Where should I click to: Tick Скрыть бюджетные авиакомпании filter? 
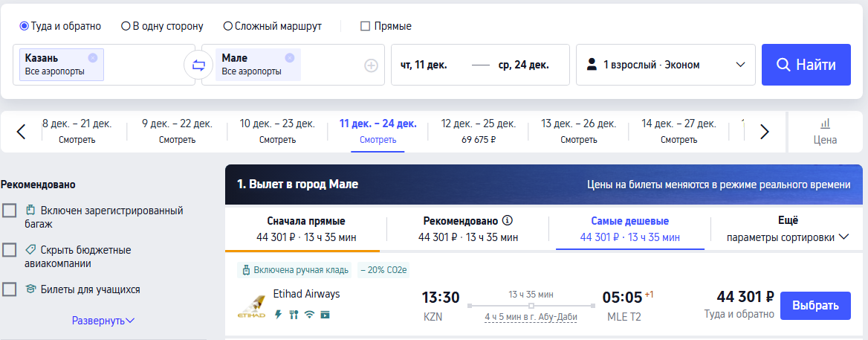[x=10, y=250]
